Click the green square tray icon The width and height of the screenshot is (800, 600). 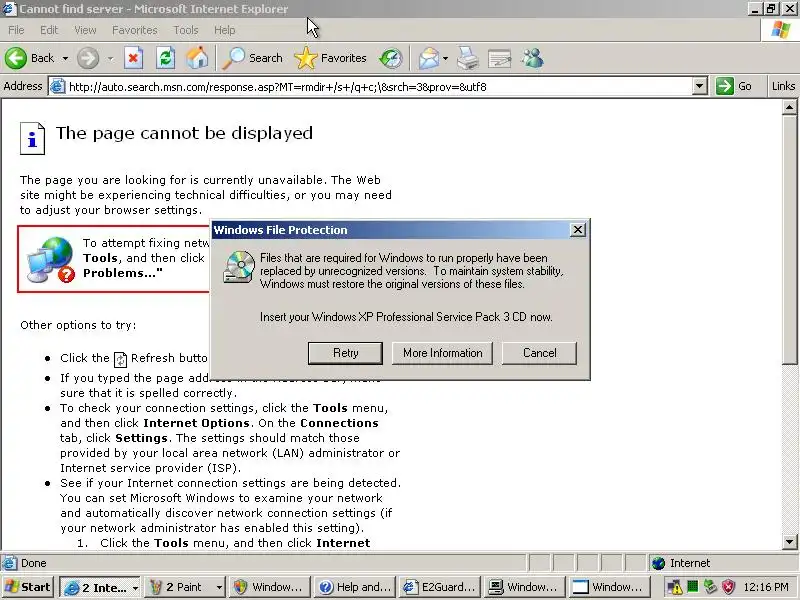692,587
